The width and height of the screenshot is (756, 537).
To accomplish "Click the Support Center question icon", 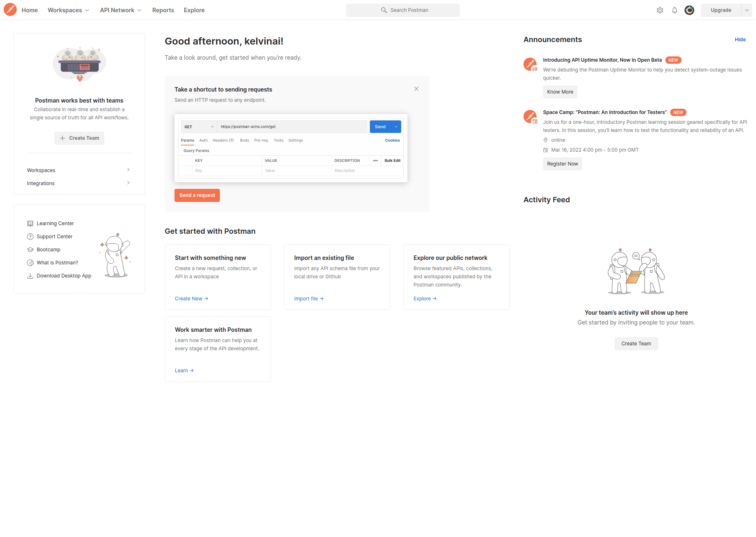I will click(x=30, y=237).
